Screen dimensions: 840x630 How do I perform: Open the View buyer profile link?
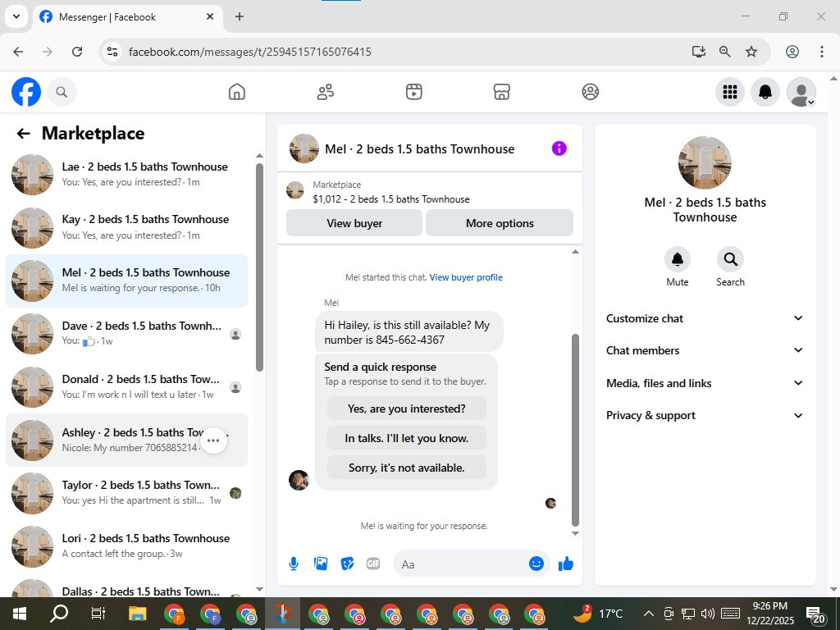point(466,277)
